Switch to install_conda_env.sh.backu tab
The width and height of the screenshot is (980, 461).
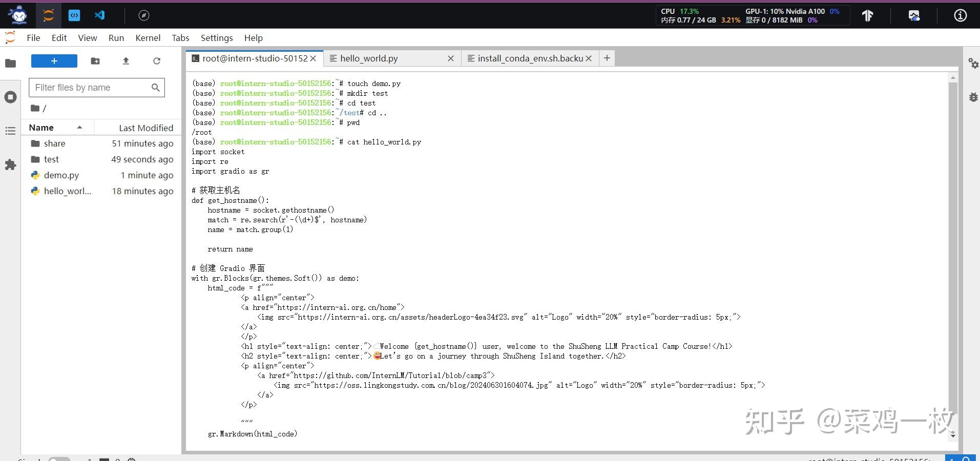(x=530, y=58)
